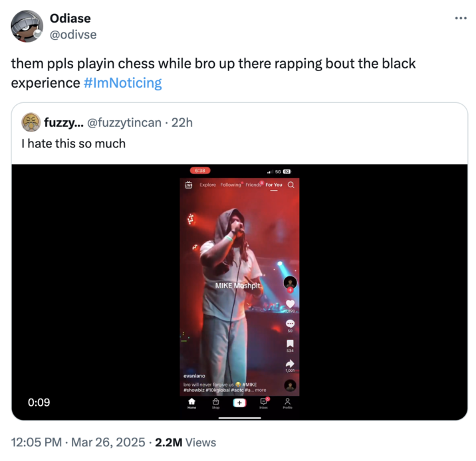
Task: Open TikTok comments speech bubble icon
Action: pyautogui.click(x=290, y=323)
